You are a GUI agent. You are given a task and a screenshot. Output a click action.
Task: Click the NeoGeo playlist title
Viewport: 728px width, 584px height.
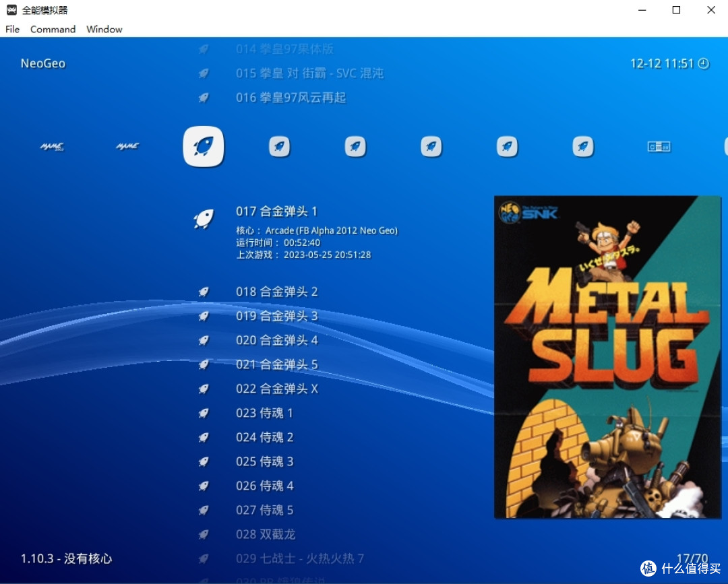43,63
